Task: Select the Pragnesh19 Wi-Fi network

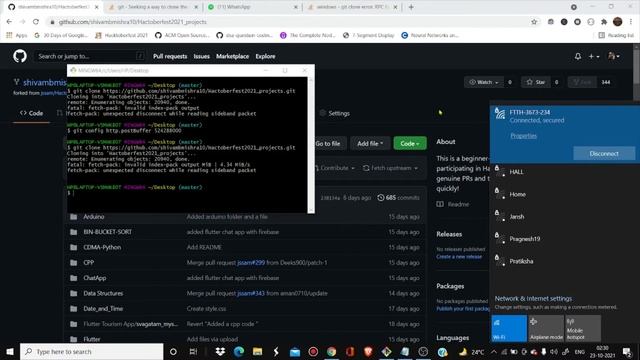Action: pos(564,239)
